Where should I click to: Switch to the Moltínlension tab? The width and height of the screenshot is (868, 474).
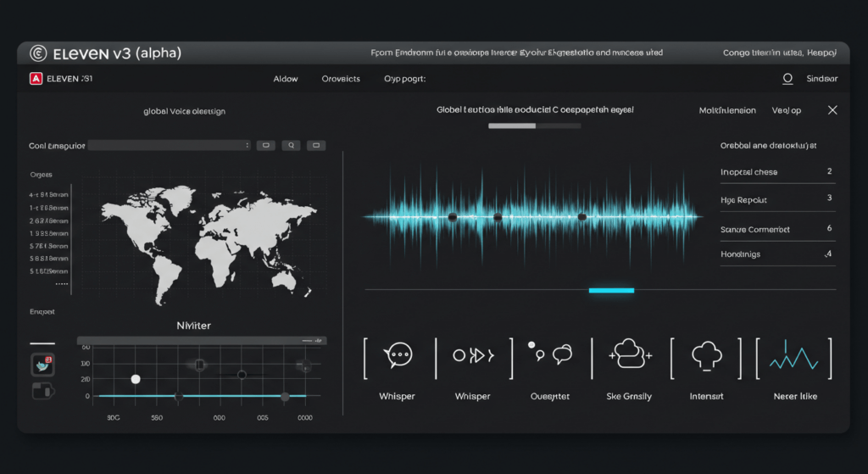(x=727, y=110)
